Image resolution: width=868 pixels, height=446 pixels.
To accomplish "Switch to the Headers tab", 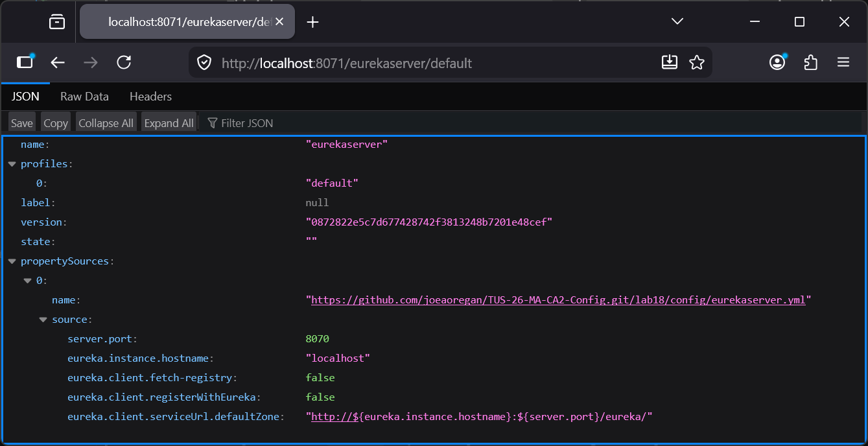I will click(150, 97).
